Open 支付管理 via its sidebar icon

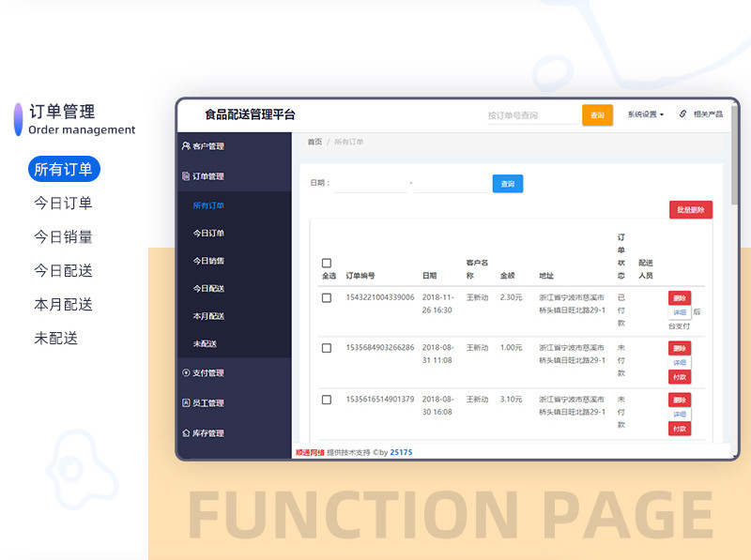pos(186,373)
